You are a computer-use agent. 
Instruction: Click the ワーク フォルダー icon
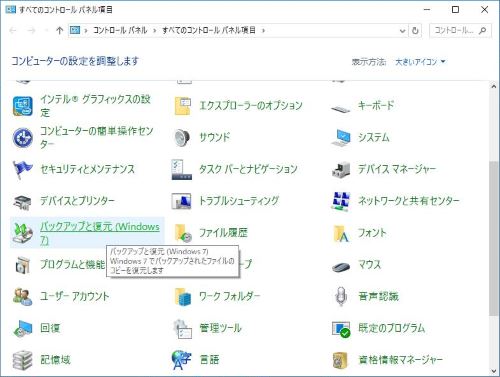[x=183, y=297]
